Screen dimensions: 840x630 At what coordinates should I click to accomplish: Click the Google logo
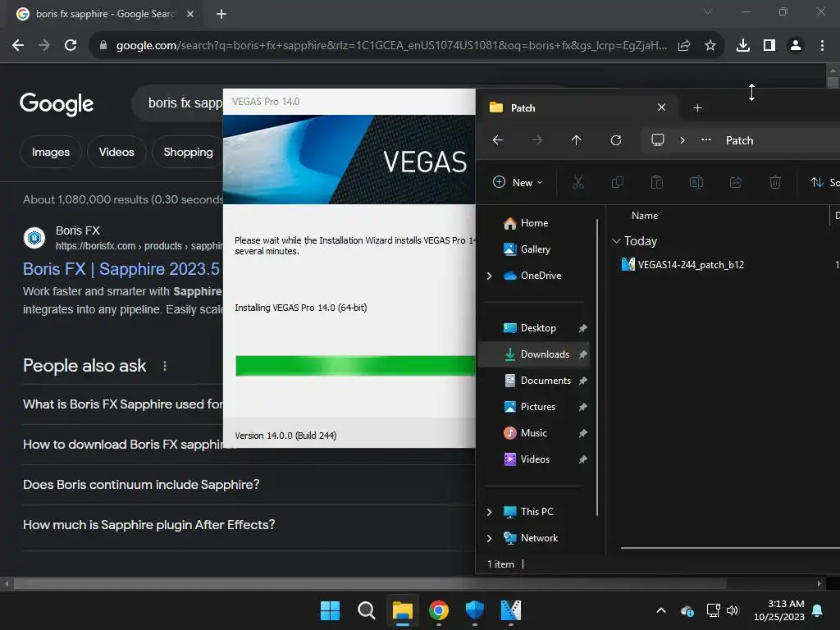[57, 103]
